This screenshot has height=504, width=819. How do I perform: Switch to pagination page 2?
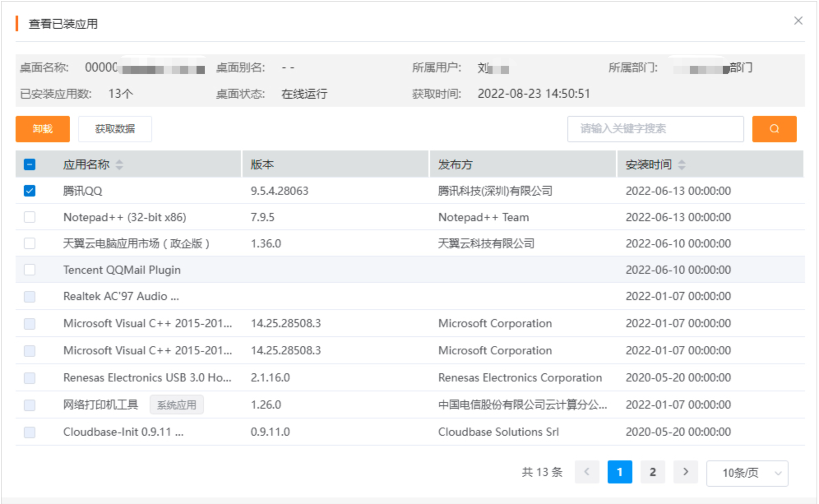tap(652, 472)
